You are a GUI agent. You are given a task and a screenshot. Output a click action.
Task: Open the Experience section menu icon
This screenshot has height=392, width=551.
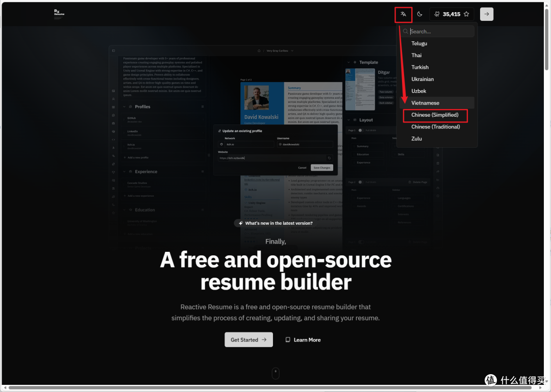[203, 171]
